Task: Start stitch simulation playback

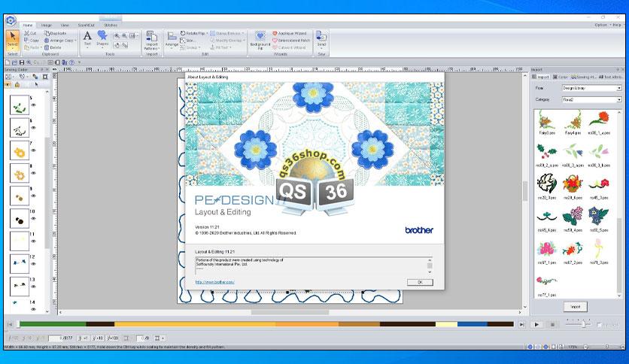Action: point(536,324)
